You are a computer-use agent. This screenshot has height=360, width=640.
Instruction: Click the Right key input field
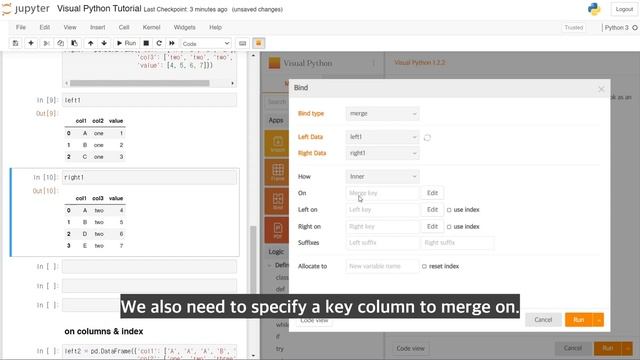point(382,227)
